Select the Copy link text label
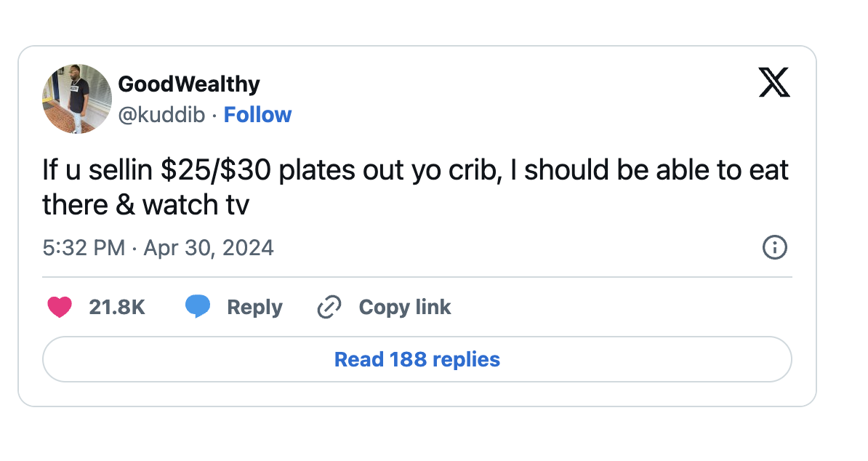 point(405,308)
